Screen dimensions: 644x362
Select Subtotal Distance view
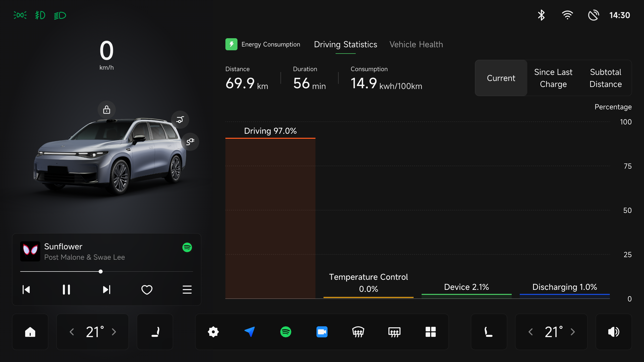606,78
